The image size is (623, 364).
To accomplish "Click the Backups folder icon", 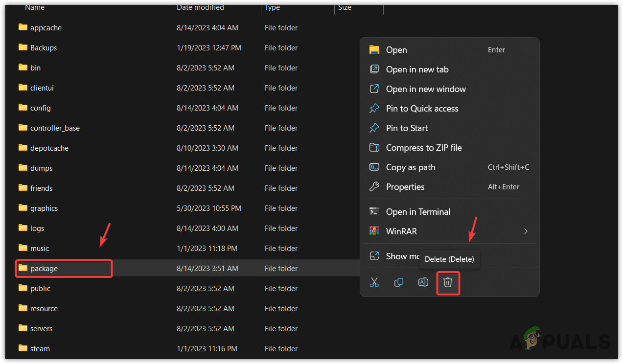I will (x=23, y=47).
